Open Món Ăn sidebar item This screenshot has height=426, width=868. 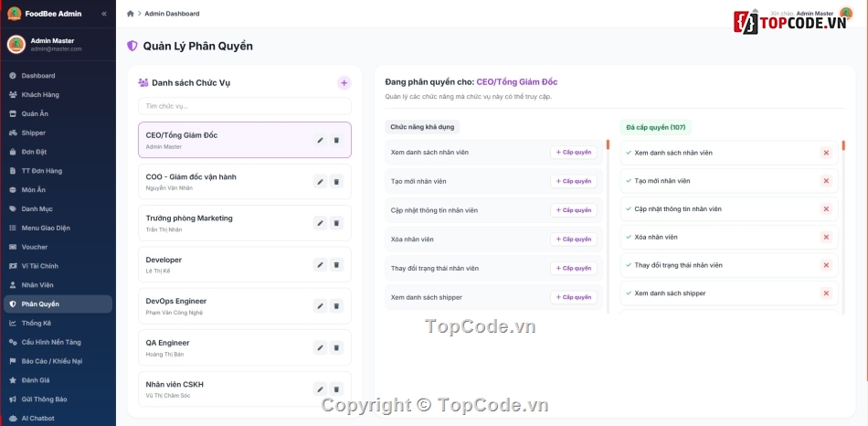click(58, 190)
